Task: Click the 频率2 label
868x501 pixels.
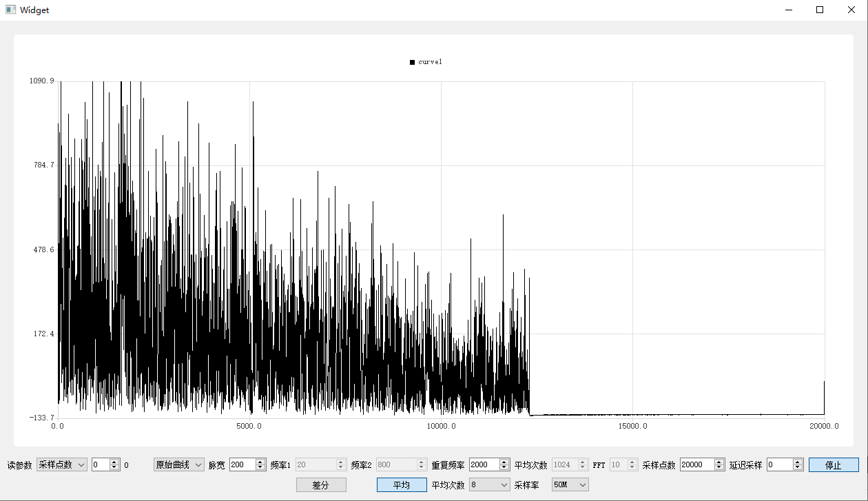Action: click(361, 465)
